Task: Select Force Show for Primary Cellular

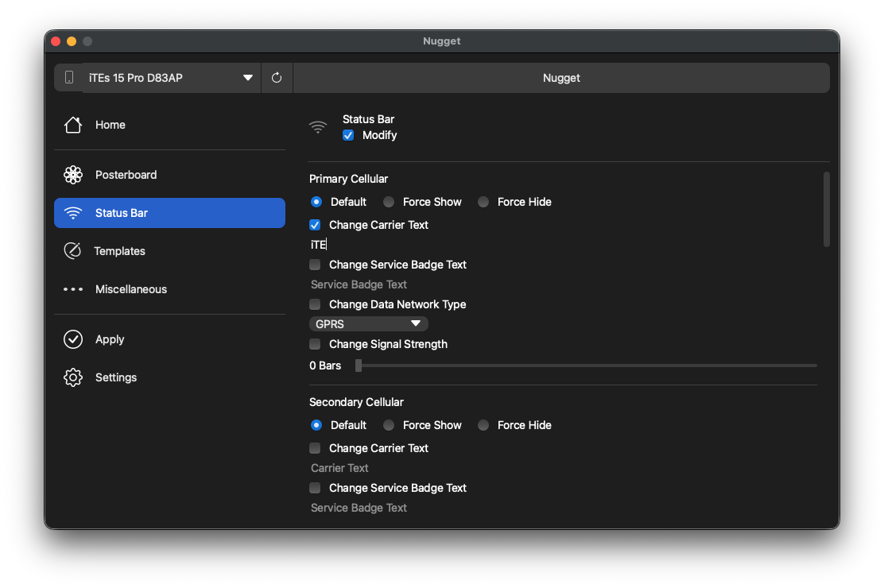Action: [x=389, y=202]
